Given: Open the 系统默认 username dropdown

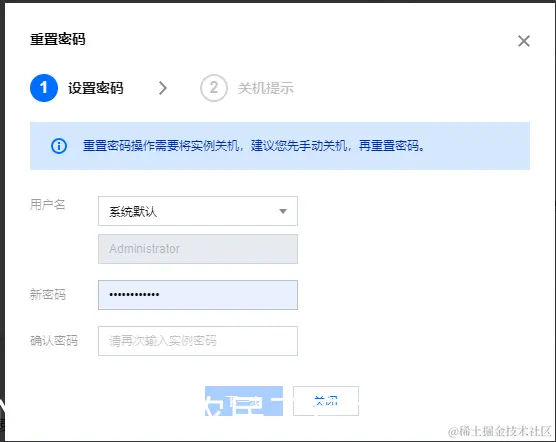Looking at the screenshot, I should point(198,211).
